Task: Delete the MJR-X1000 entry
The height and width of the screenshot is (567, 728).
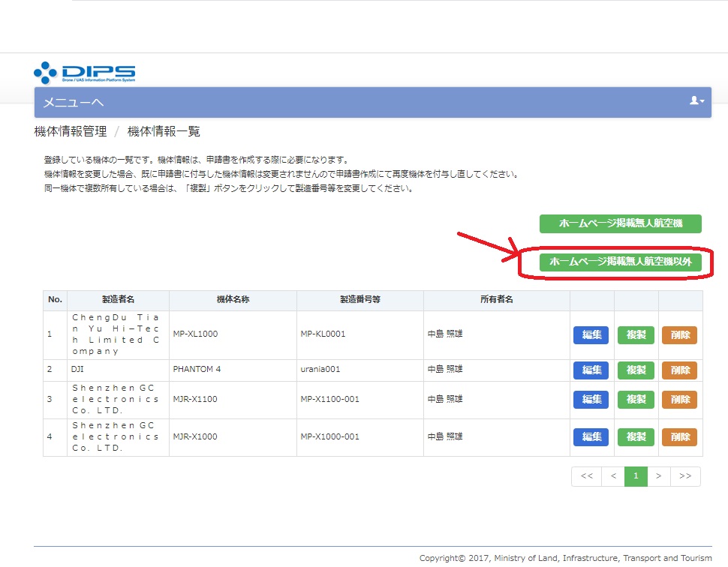Action: (679, 437)
